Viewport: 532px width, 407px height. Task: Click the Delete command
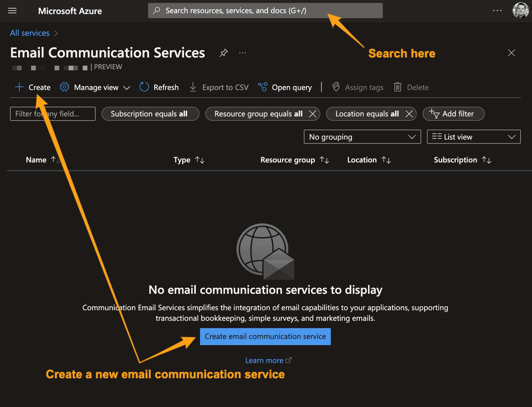tap(411, 87)
